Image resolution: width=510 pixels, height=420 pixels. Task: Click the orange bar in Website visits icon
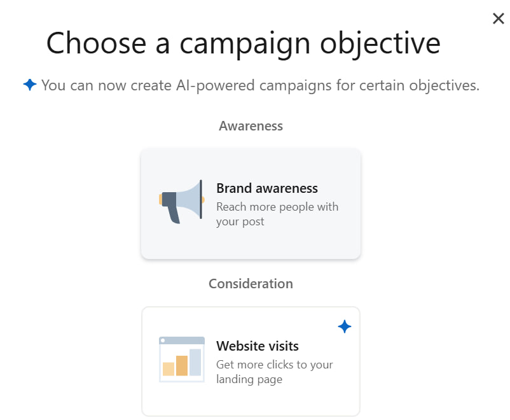[182, 366]
